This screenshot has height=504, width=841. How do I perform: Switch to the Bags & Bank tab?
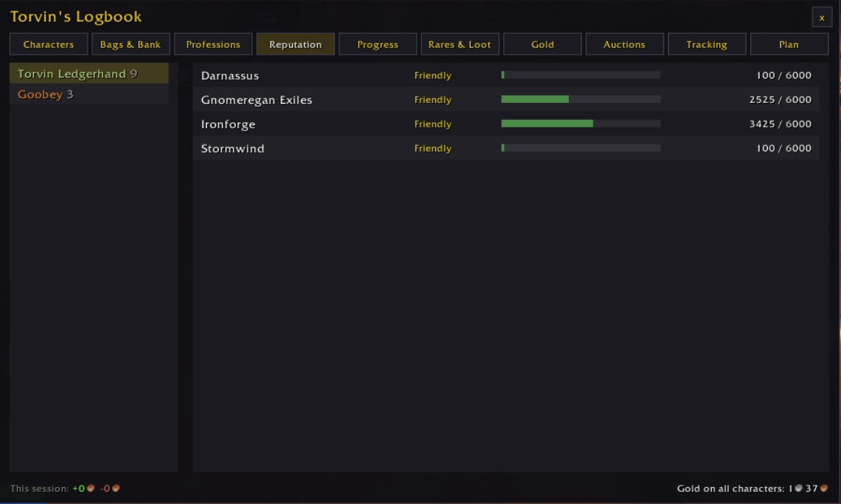point(131,45)
